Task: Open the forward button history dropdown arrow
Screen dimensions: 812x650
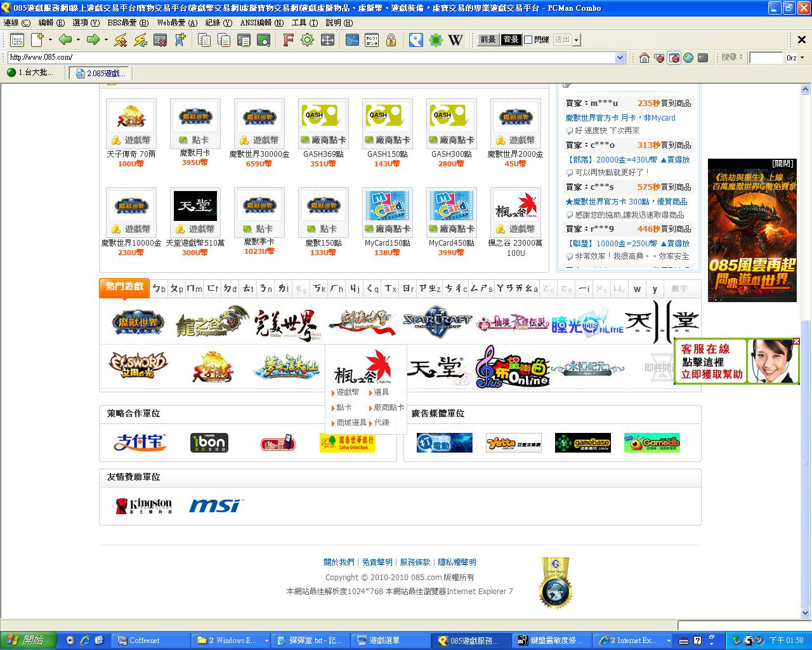Action: pyautogui.click(x=106, y=40)
